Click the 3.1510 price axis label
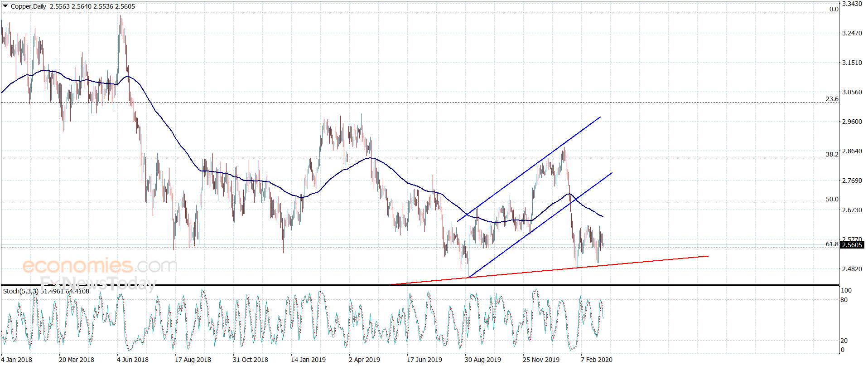868x366 pixels. (x=852, y=63)
